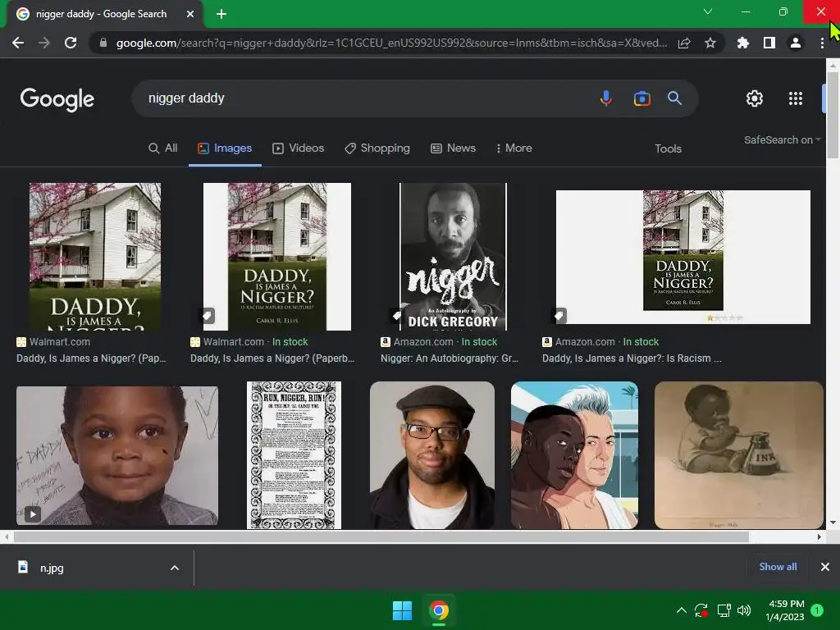Viewport: 840px width, 630px height.
Task: Go back to the previous page
Action: pyautogui.click(x=18, y=43)
